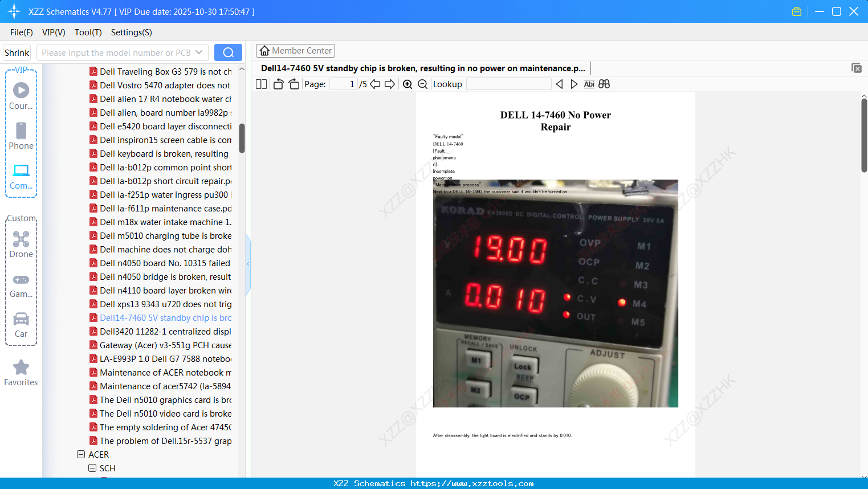
Task: Open the model number dropdown arrow
Action: click(199, 52)
